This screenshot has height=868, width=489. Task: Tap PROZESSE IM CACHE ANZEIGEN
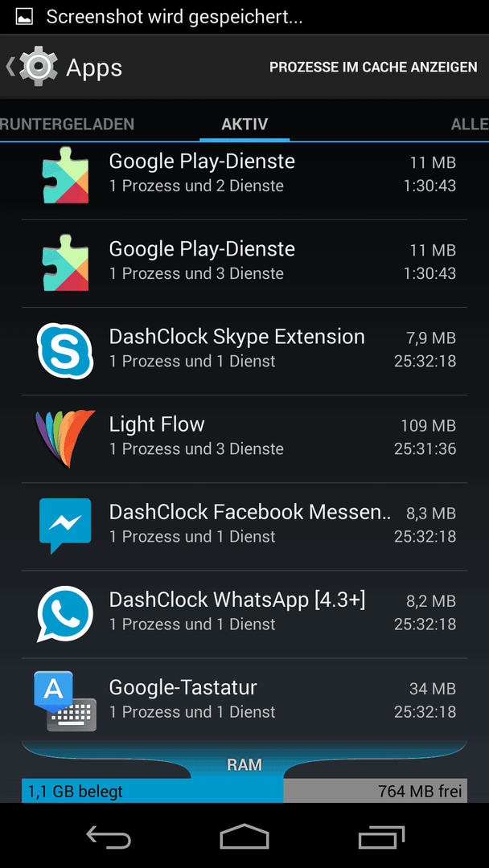(373, 67)
